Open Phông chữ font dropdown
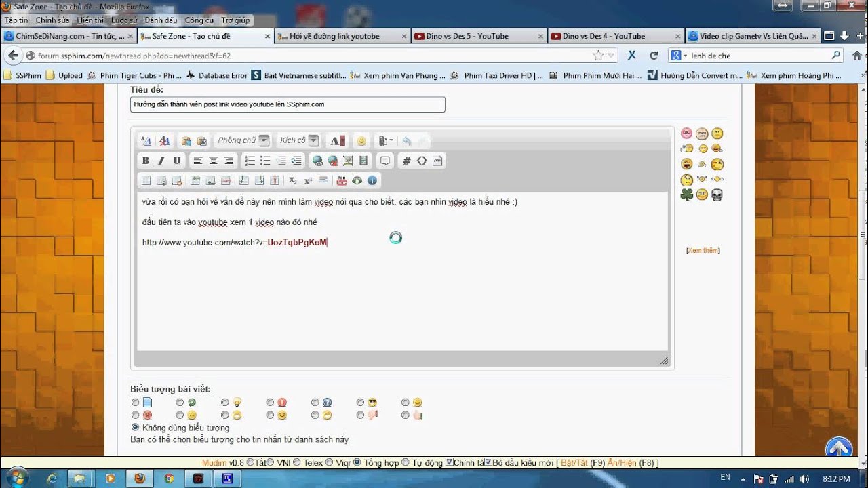 tap(243, 140)
